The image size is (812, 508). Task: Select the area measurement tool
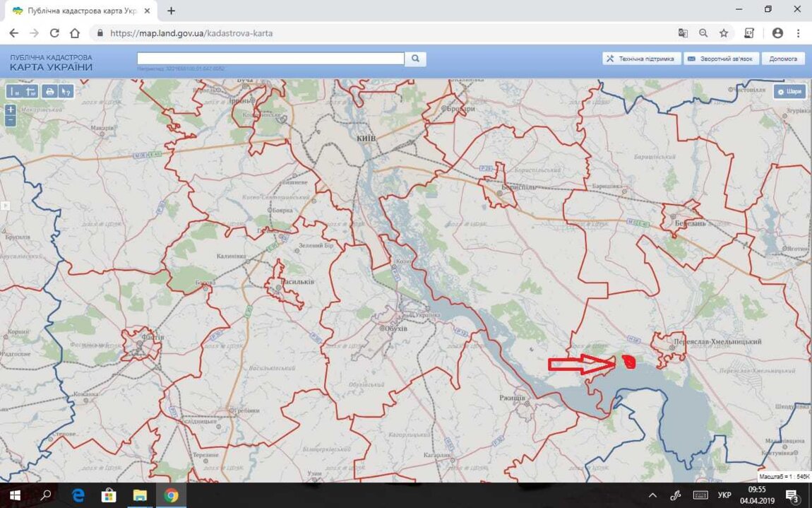tap(30, 91)
